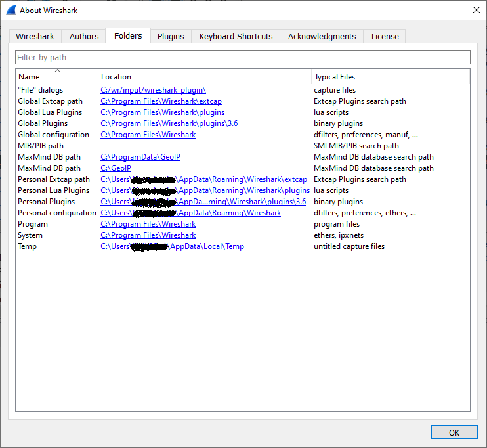Open the Global Plugins 3.6 folder link
487x448 pixels.
point(169,123)
